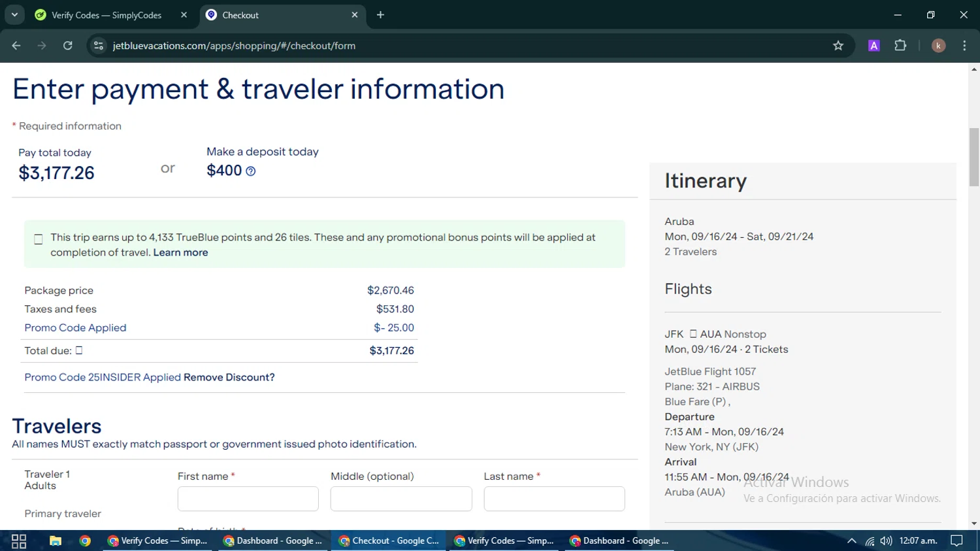980x551 pixels.
Task: Switch to first Verify Codes taskbar window
Action: pos(157,541)
